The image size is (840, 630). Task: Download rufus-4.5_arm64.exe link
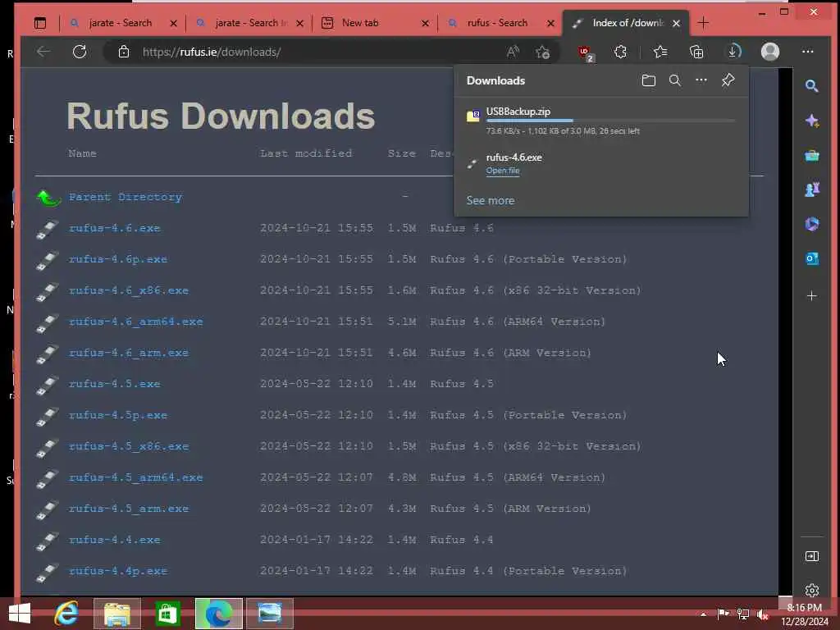pos(135,477)
